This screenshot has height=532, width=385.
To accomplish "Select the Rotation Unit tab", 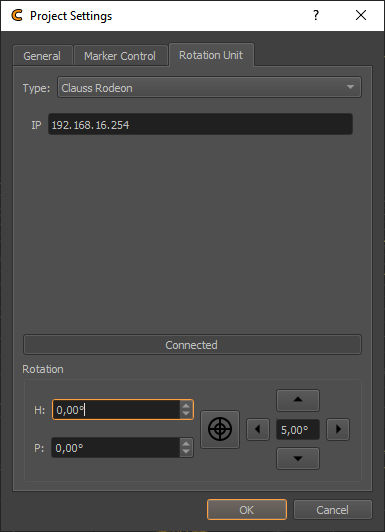I will coord(211,55).
